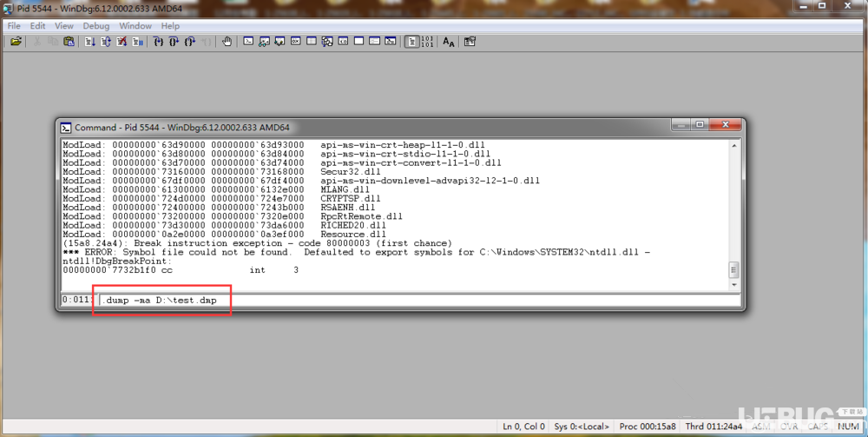The image size is (868, 437).
Task: Click the Break toolbar icon
Action: (x=137, y=42)
